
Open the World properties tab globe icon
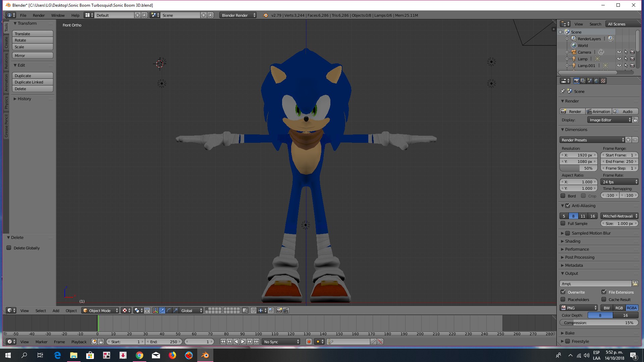596,81
